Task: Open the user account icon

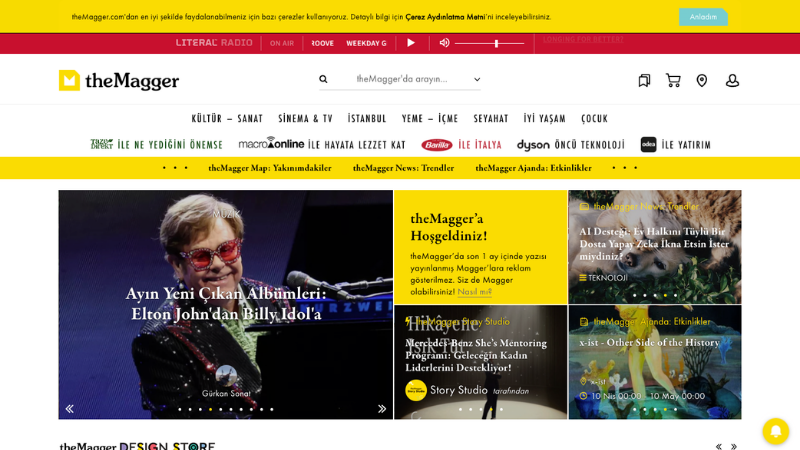Action: [732, 80]
